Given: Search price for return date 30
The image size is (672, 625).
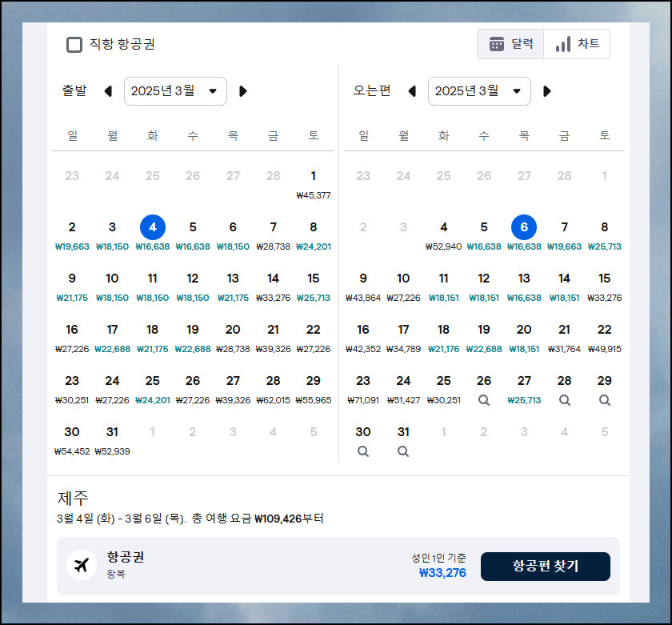Looking at the screenshot, I should 363,451.
